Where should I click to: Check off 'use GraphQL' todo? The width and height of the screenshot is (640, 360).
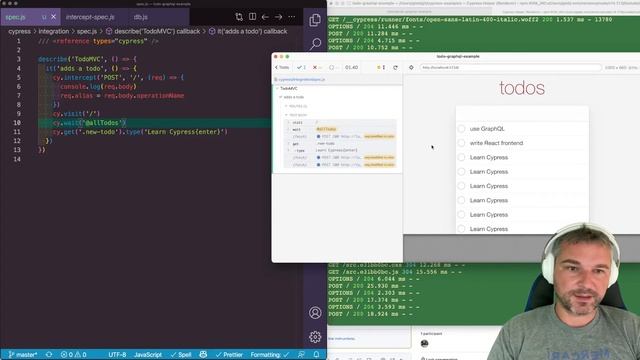pos(461,129)
